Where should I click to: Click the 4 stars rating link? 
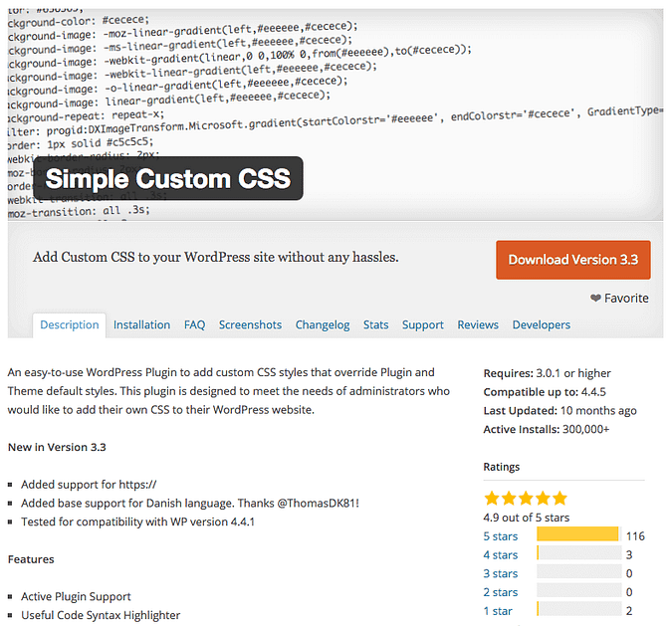(x=501, y=555)
